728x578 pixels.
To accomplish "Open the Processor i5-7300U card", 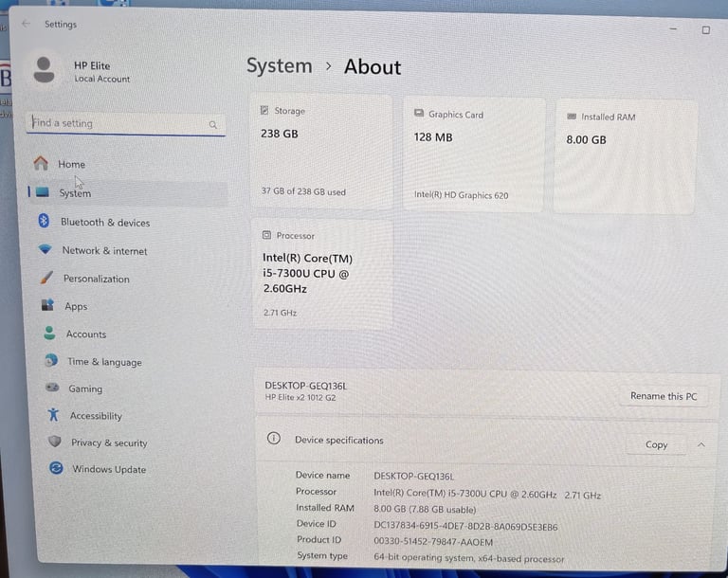I will pyautogui.click(x=322, y=275).
